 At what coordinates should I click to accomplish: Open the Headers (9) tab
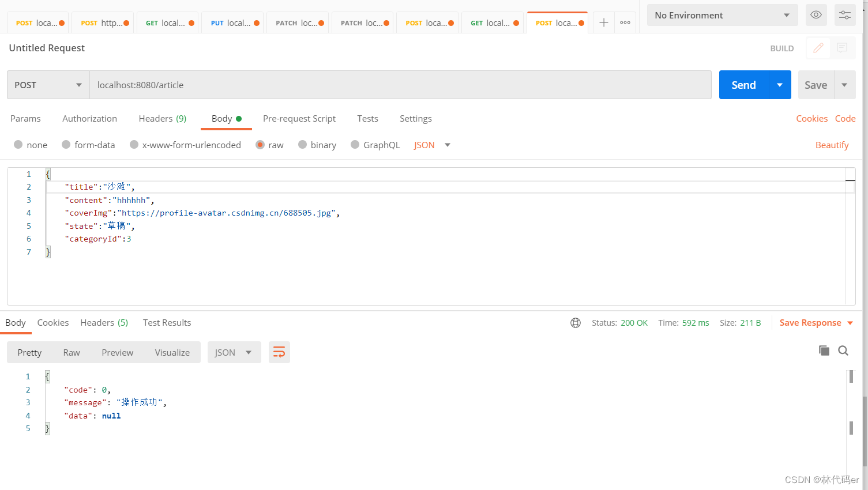162,119
